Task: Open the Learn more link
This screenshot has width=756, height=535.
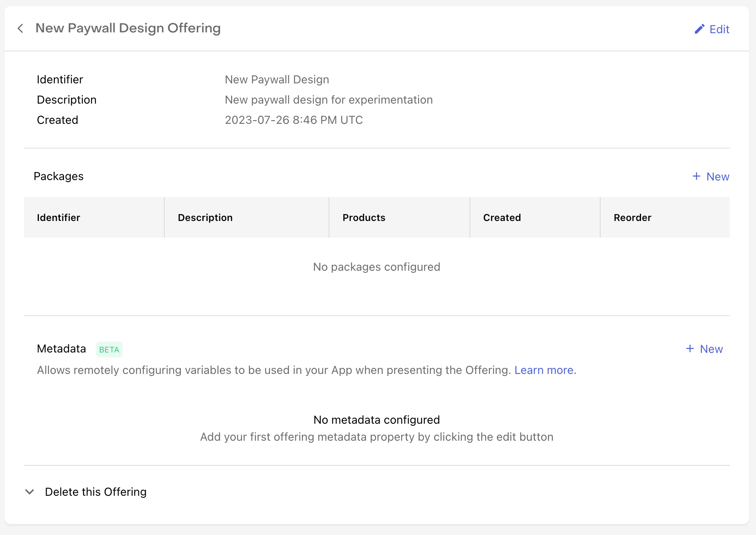Action: click(545, 370)
